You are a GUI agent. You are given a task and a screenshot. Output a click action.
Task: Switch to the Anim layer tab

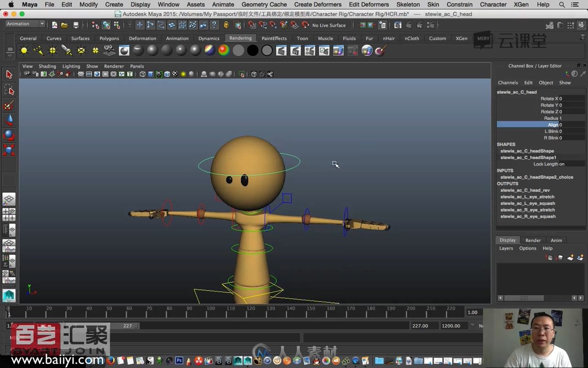tap(556, 240)
